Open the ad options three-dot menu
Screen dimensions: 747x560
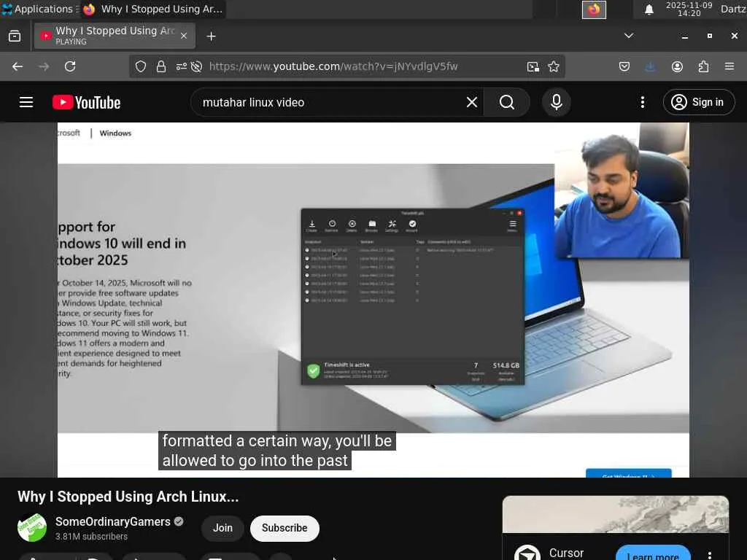coord(709,555)
